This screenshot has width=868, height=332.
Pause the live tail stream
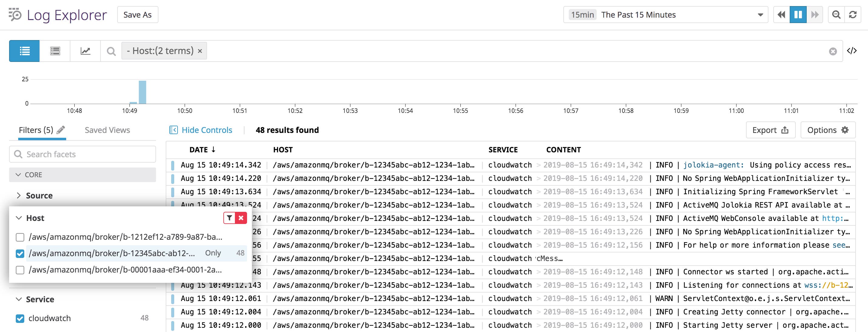(798, 15)
